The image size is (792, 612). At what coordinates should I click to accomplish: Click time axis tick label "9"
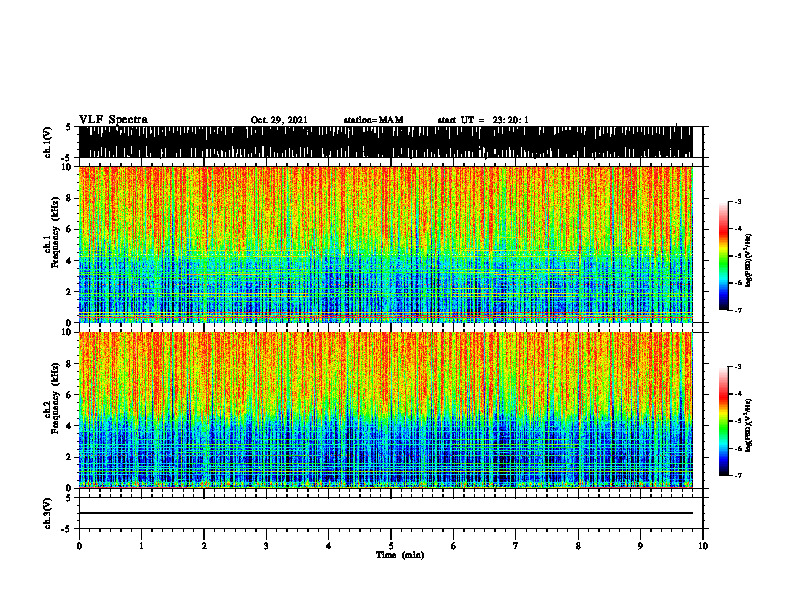[x=640, y=546]
